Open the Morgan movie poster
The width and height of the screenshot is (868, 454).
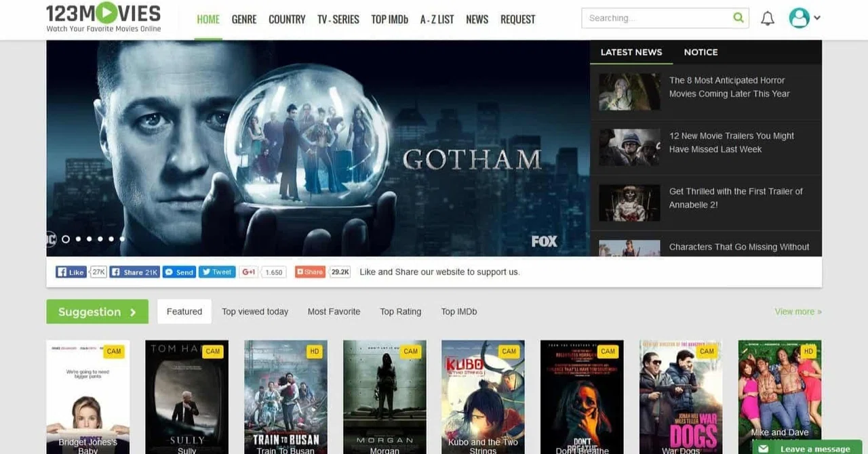(x=384, y=397)
